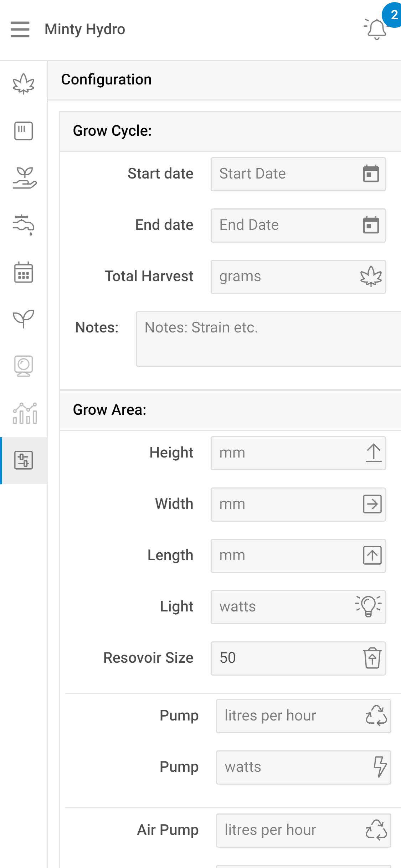Click the Minty Hydro title

click(x=85, y=29)
